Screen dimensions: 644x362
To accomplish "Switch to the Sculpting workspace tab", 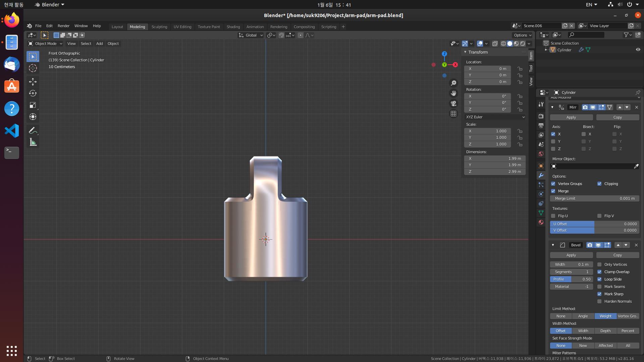I will pos(159,27).
